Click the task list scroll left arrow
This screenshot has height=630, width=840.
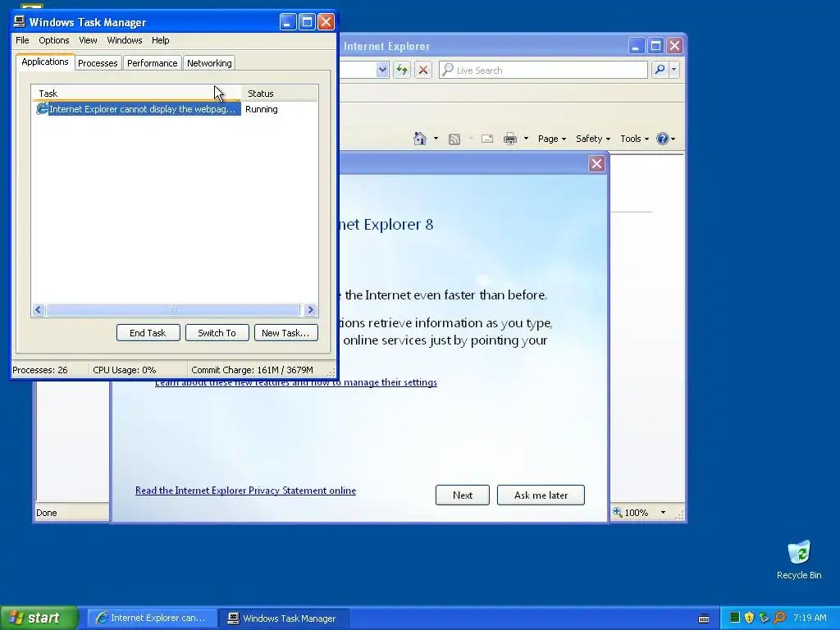tap(38, 309)
